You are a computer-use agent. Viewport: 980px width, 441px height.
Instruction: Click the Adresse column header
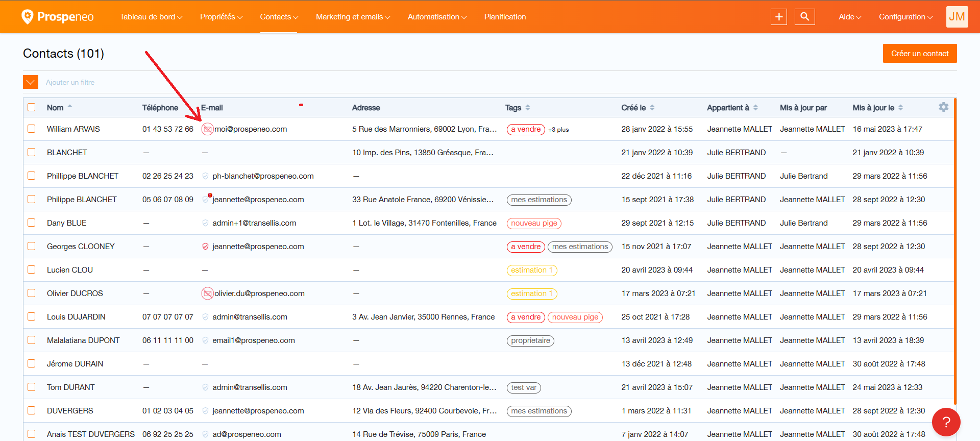click(366, 108)
